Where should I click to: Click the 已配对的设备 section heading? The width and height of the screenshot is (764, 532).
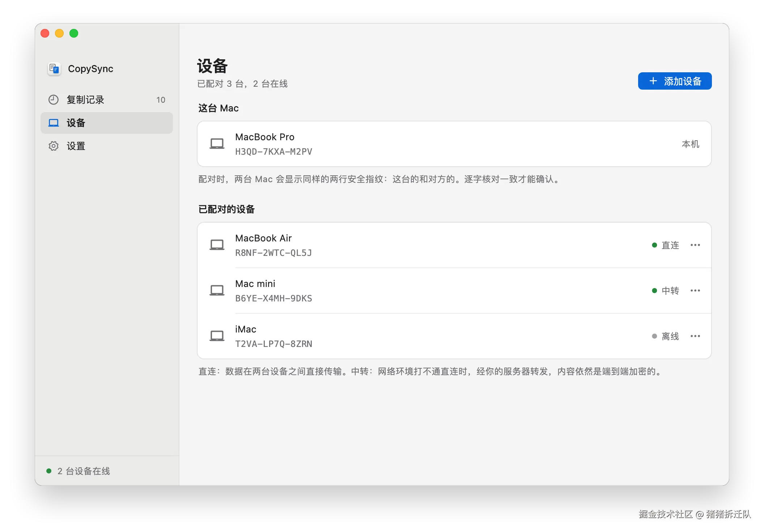point(226,209)
